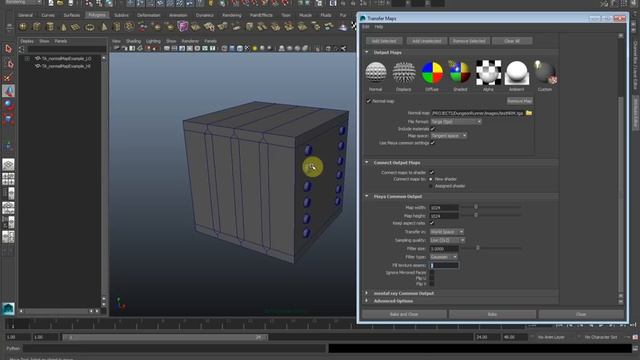Select the Normal output map icon

point(376,73)
